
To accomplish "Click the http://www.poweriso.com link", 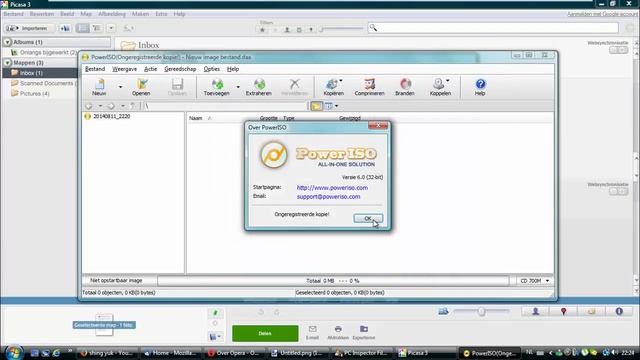I will (332, 188).
